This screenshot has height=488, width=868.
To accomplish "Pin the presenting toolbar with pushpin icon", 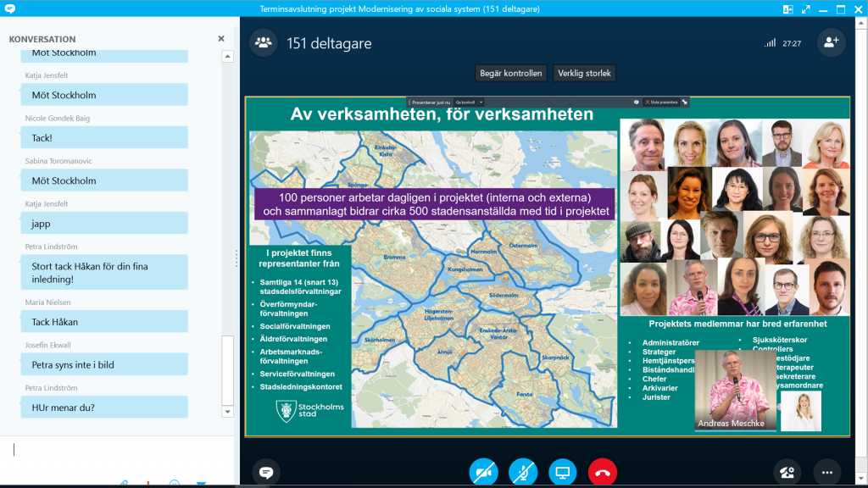I will [x=685, y=103].
